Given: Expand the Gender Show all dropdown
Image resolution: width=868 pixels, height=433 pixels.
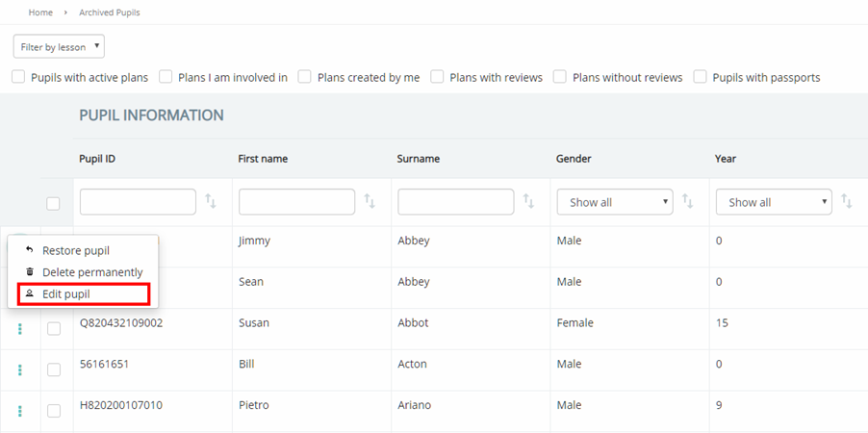Looking at the screenshot, I should (614, 202).
